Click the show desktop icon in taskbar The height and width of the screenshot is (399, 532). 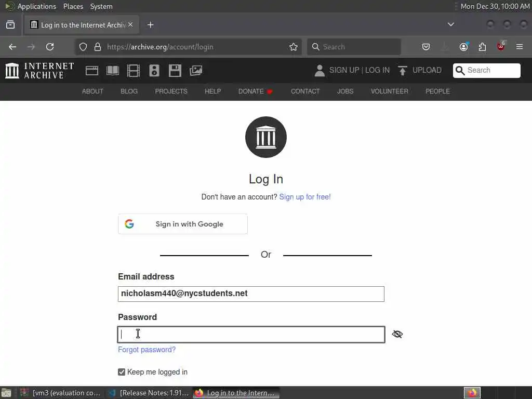point(6,393)
